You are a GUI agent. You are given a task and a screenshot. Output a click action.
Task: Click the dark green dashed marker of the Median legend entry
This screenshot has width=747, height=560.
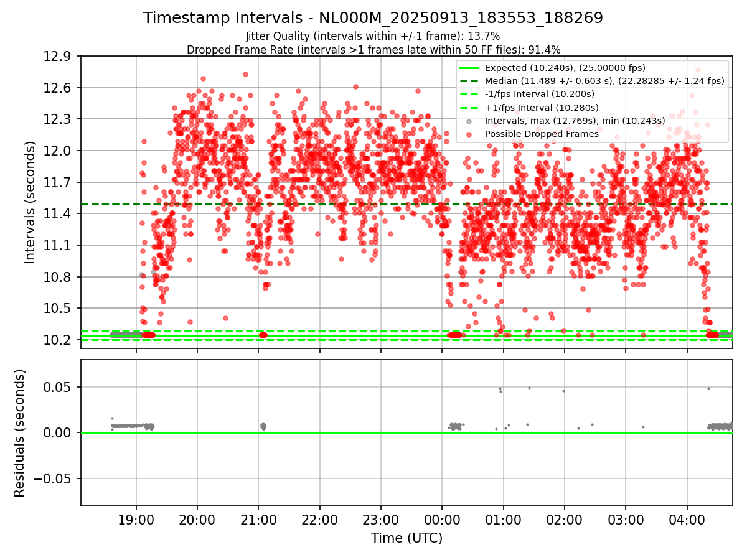(469, 81)
